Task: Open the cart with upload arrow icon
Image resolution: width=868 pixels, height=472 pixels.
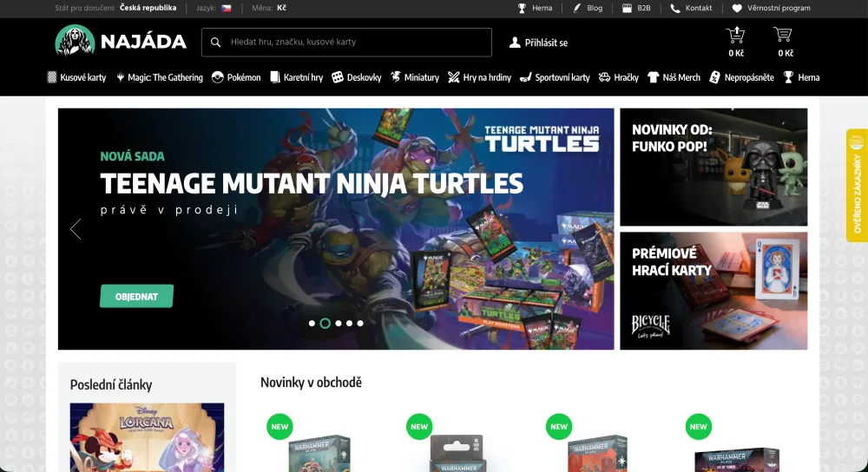Action: click(736, 36)
